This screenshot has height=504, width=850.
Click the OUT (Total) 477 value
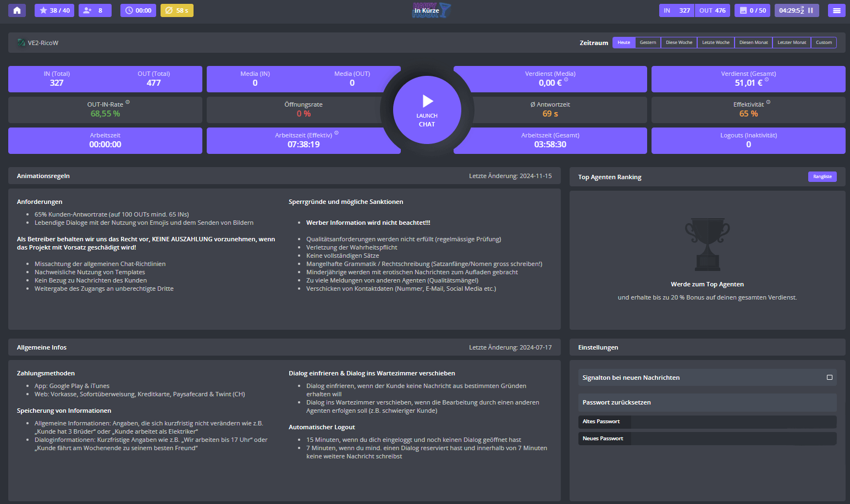(153, 83)
